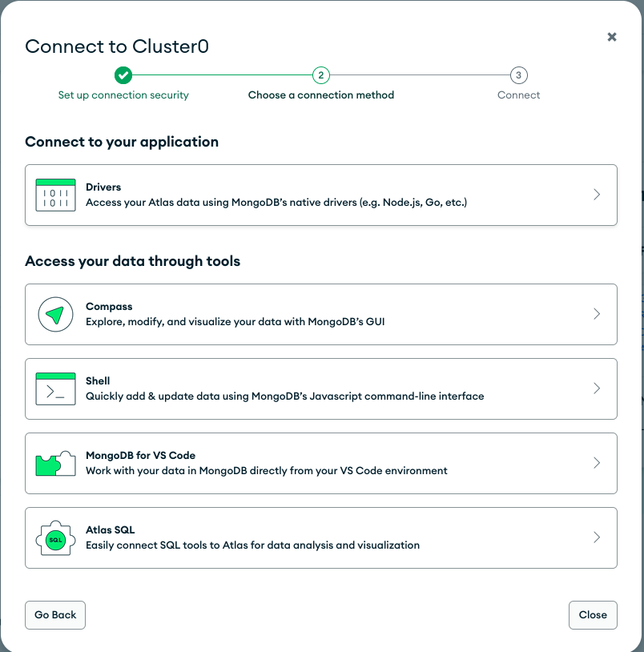Expand the Drivers option chevron

[597, 195]
